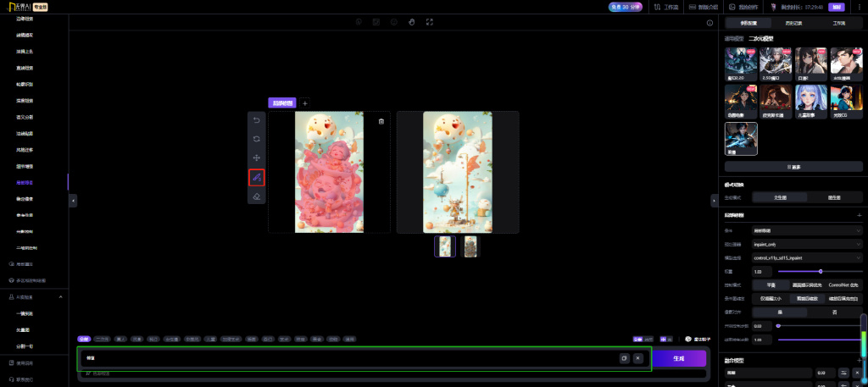The image size is (868, 387).
Task: Select the 全部 tag filter pill
Action: click(84, 339)
